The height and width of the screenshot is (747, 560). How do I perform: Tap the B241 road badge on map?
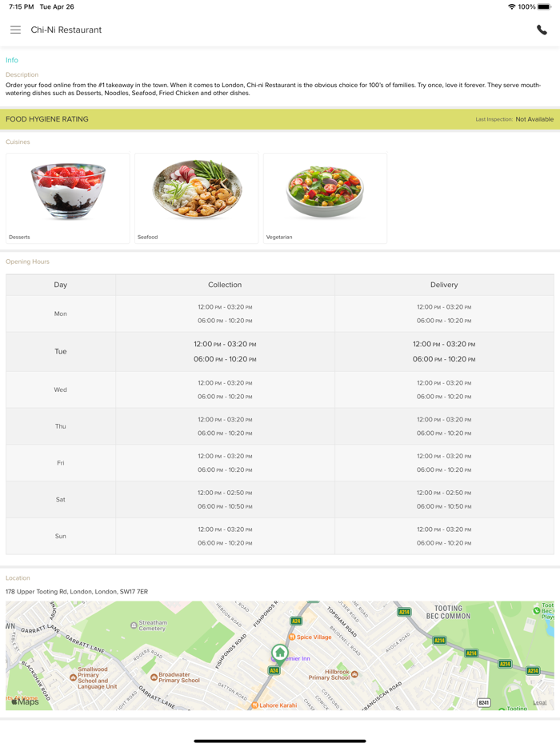484,703
